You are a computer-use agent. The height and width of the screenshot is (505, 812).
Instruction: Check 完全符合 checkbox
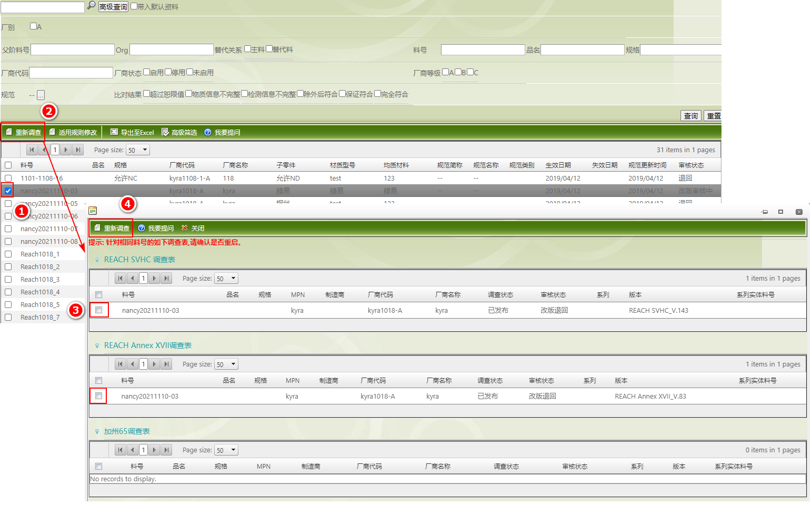click(x=377, y=94)
